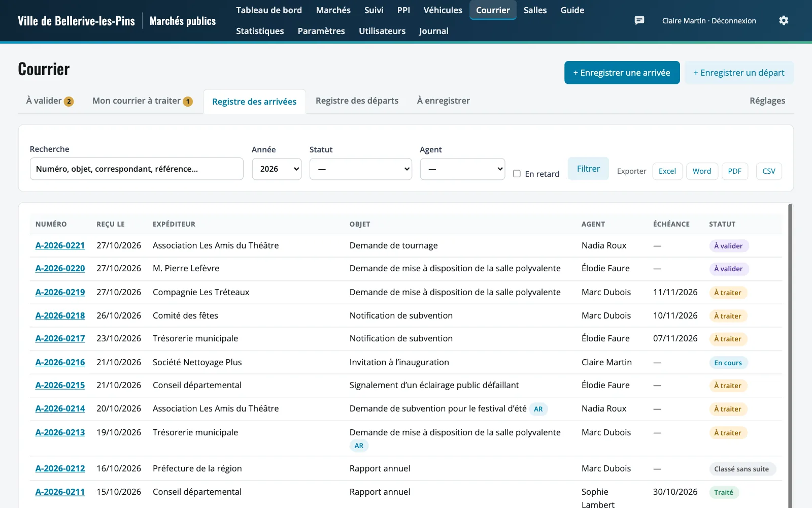Open the Statistiques menu item
The image size is (812, 508).
point(260,31)
